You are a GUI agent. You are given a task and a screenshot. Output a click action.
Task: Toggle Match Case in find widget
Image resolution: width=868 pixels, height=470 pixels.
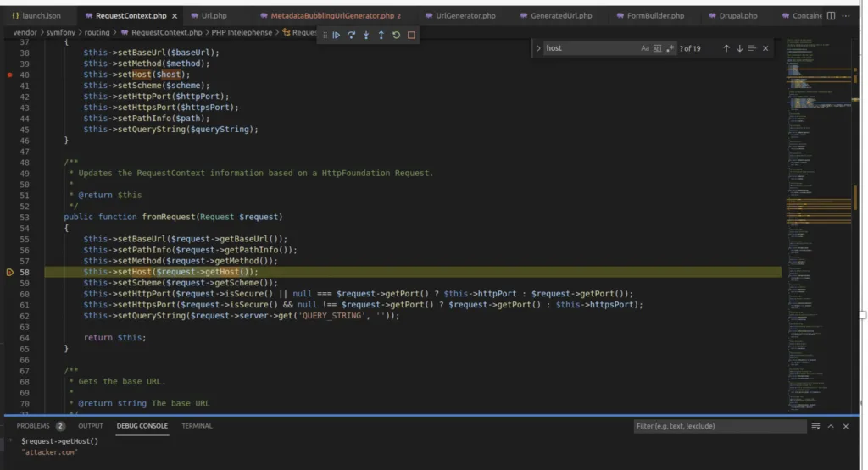tap(645, 48)
